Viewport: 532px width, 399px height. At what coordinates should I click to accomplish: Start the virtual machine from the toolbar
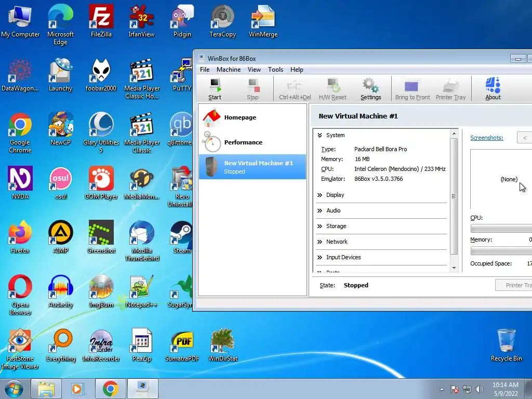coord(215,89)
